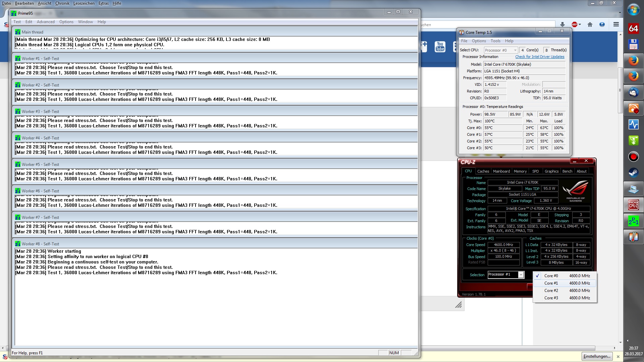Click the Windows Start orb
The image size is (644, 362).
(x=633, y=10)
